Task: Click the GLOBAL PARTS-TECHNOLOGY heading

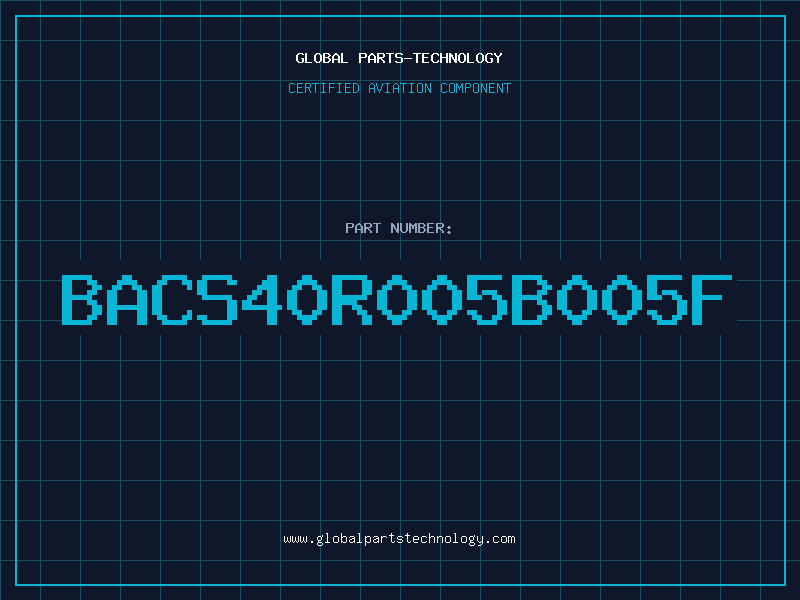Action: coord(399,58)
